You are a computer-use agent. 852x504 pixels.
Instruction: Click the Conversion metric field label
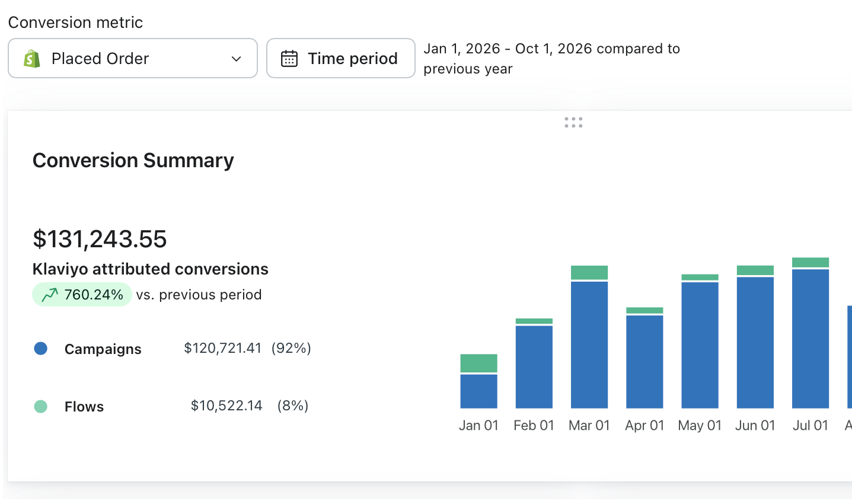(x=75, y=23)
